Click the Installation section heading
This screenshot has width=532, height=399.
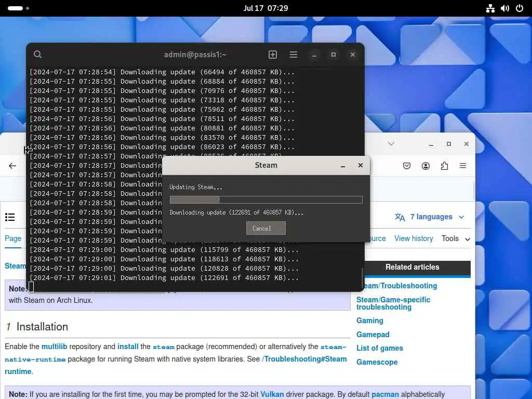42,327
